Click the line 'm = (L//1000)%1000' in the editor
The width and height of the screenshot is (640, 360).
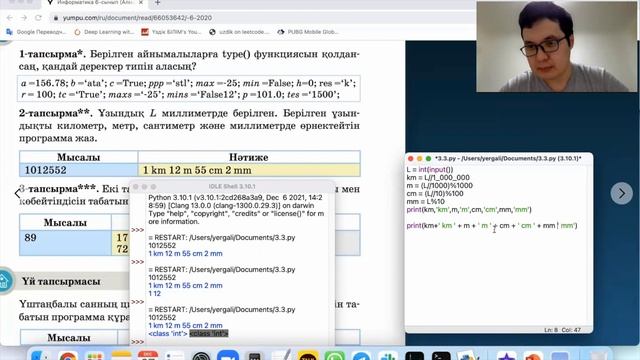click(440, 185)
